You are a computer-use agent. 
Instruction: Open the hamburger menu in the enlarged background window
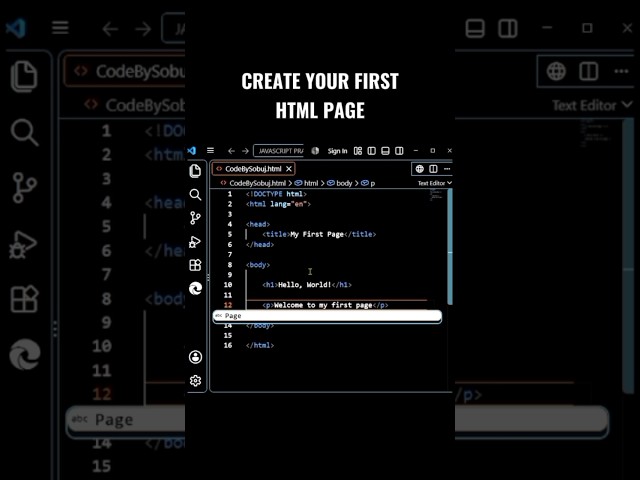click(x=60, y=28)
